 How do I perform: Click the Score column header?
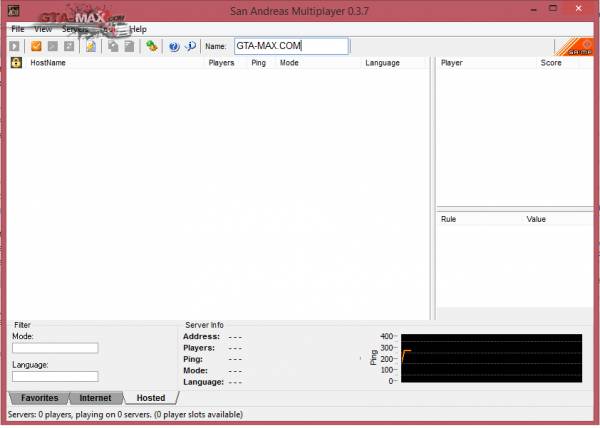click(551, 63)
